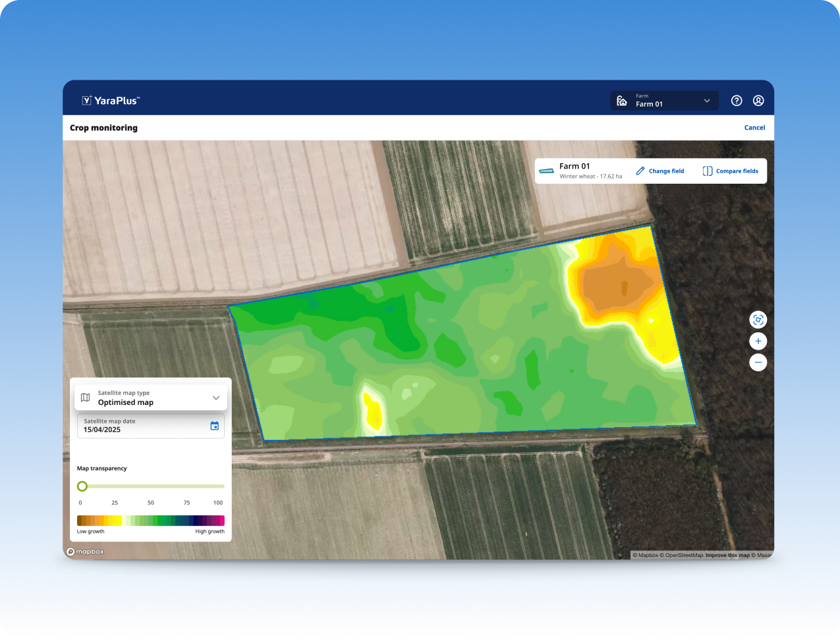840x640 pixels.
Task: Click the Farm 01 dropdown chevron
Action: click(x=707, y=101)
